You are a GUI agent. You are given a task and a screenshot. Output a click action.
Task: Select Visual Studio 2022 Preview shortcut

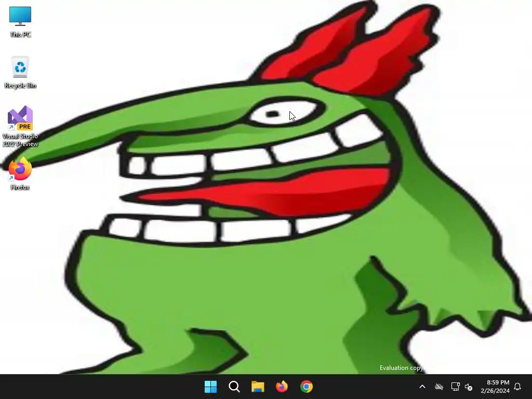tap(20, 126)
